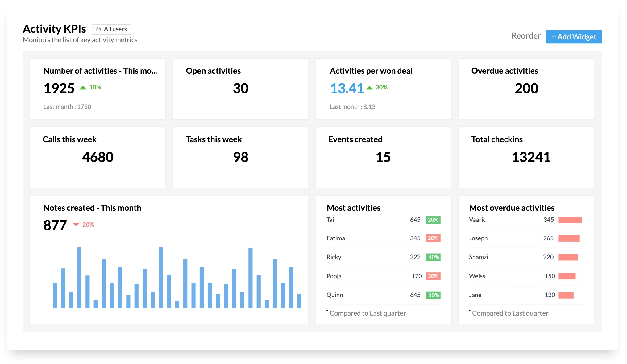This screenshot has height=364, width=627.
Task: Click the Notes created value 877
Action: [55, 225]
